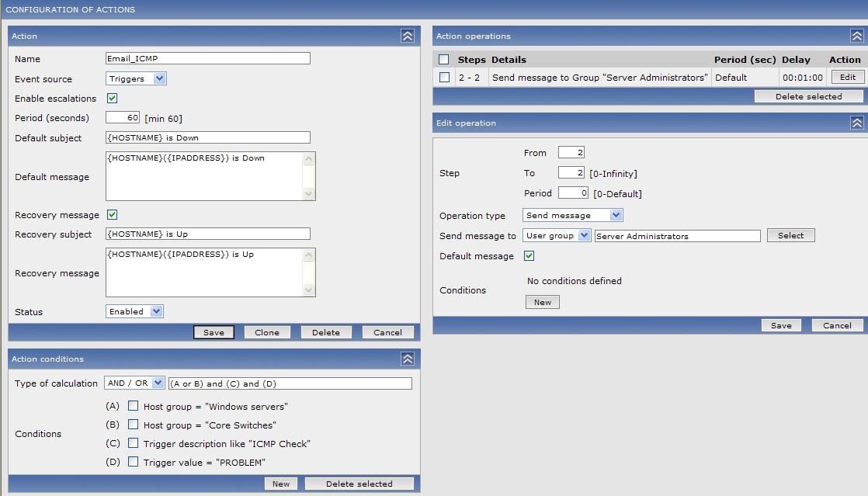Viewport: 868px width, 496px height.
Task: Cancel the Edit operation form
Action: [x=837, y=325]
